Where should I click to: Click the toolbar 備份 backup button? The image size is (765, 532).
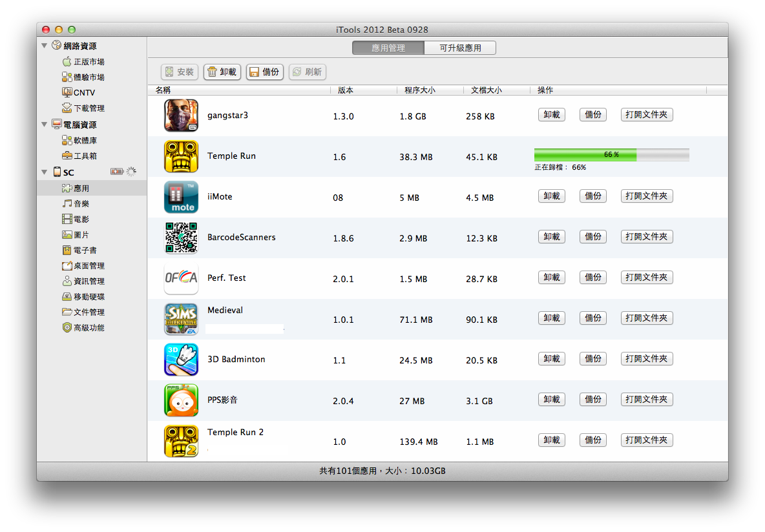pos(265,72)
